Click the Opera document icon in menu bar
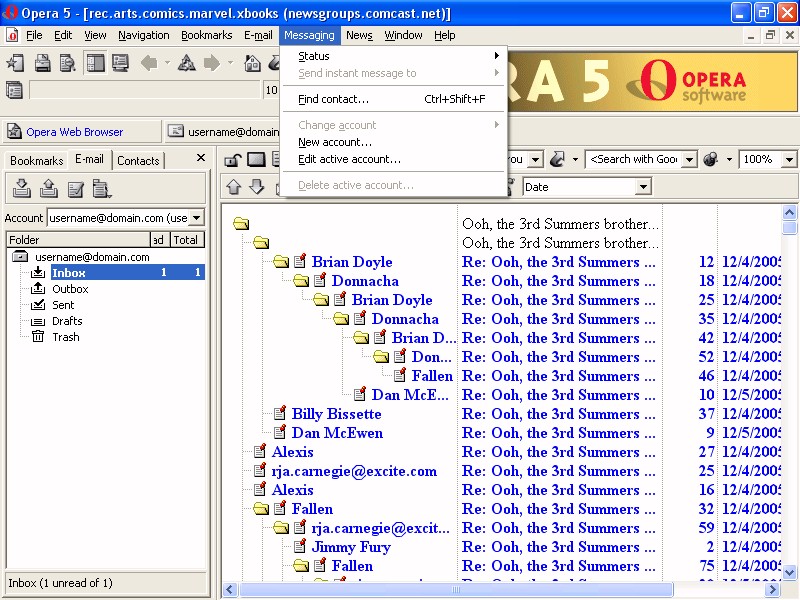This screenshot has width=800, height=600. pos(12,35)
